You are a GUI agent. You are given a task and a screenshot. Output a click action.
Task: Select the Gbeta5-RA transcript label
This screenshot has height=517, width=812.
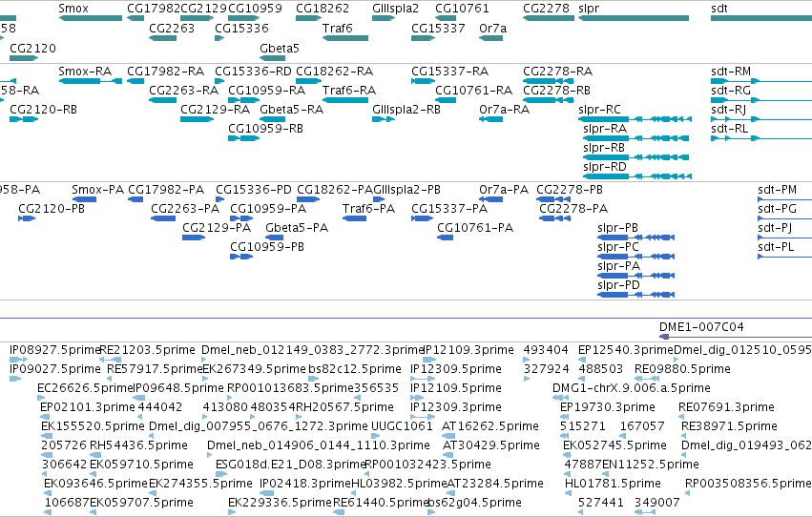[292, 109]
